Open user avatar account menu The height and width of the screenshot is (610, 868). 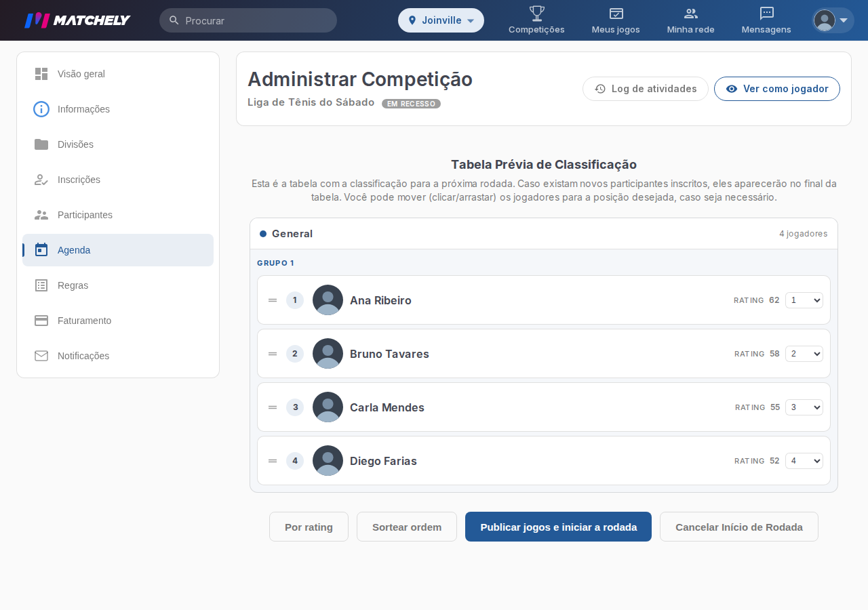[833, 20]
